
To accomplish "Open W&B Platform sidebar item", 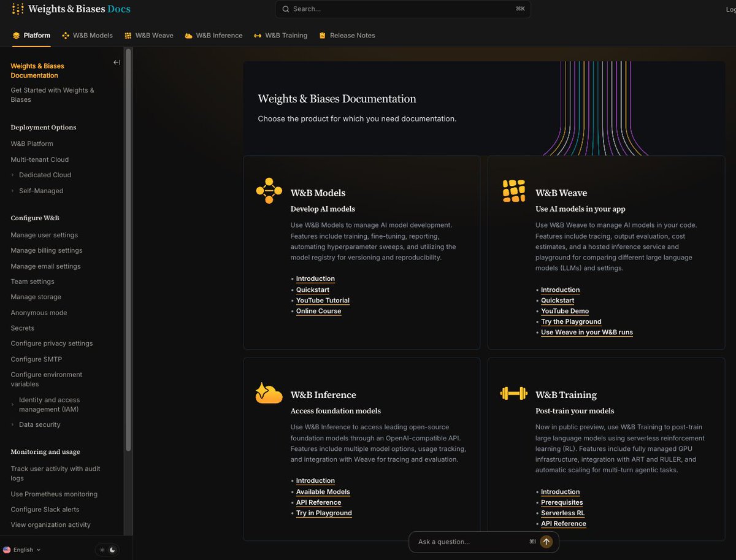I will pos(32,144).
